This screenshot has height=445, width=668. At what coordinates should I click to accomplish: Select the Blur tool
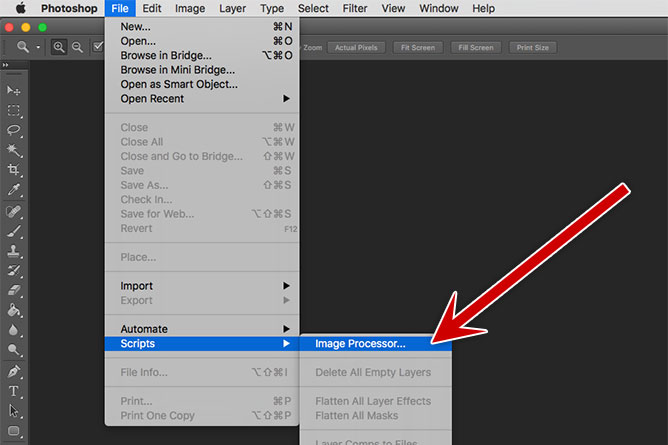coord(14,330)
